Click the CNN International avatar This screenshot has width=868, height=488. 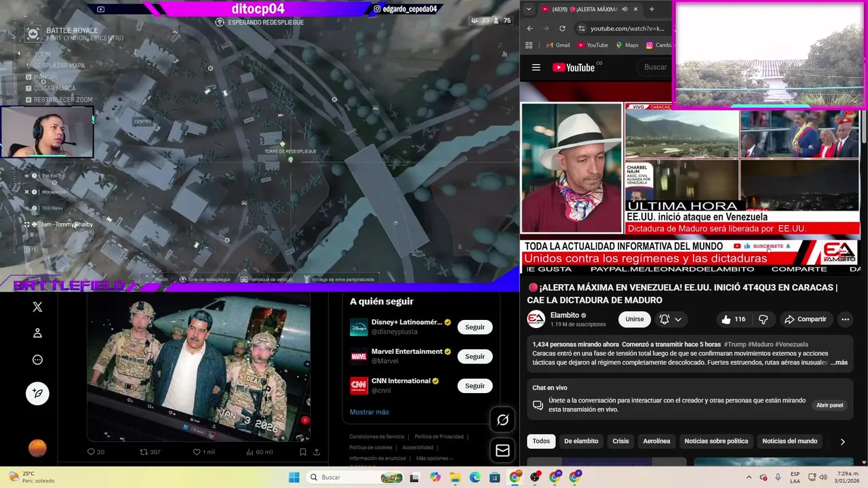[x=359, y=386]
